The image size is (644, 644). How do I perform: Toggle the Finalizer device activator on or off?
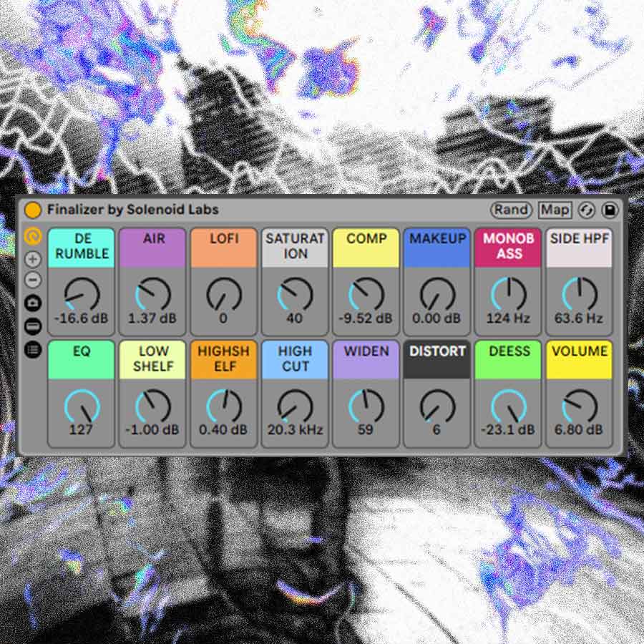[33, 210]
